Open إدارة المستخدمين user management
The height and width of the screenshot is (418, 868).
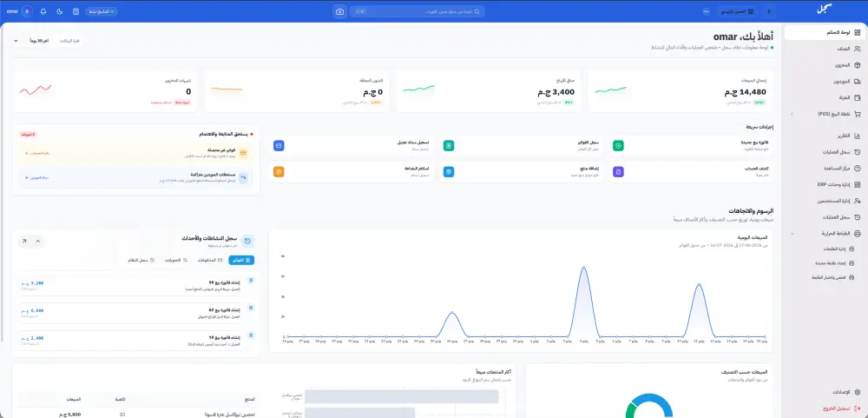click(x=825, y=201)
